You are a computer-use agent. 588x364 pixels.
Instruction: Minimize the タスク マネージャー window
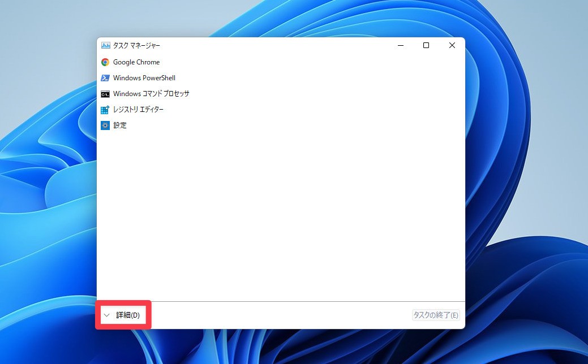coord(401,45)
